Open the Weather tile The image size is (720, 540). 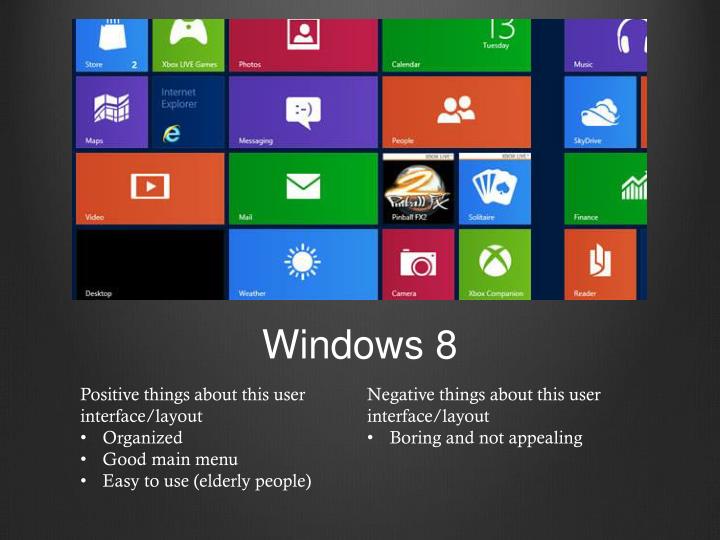click(x=303, y=264)
